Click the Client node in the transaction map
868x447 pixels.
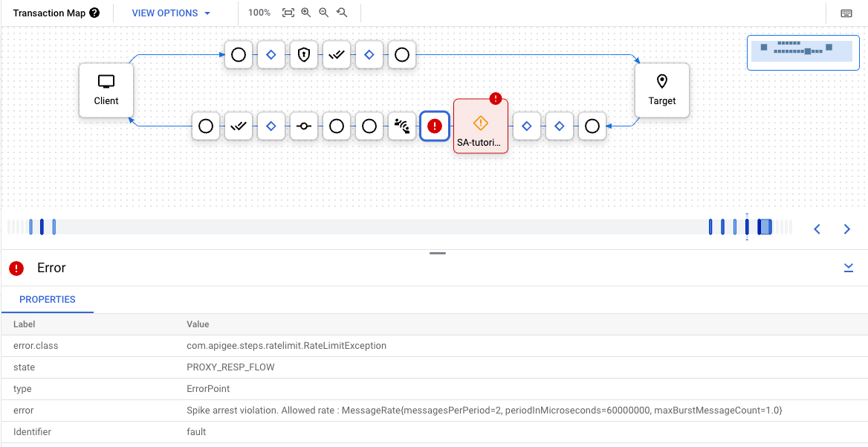click(106, 90)
